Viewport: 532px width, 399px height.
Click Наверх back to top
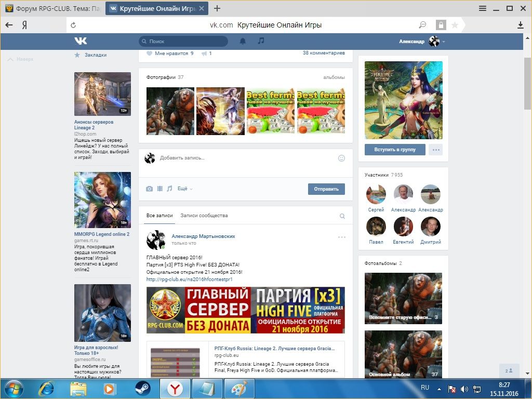pos(21,59)
